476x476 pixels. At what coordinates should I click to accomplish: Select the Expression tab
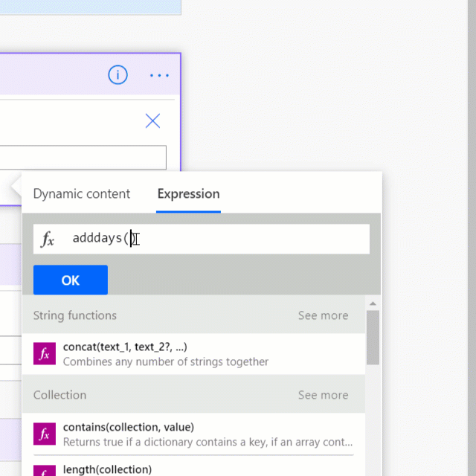[188, 193]
